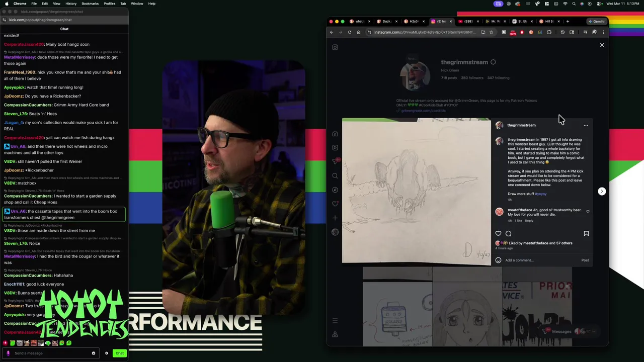This screenshot has height=362, width=644.
Task: Click Urn_A6's highlighted cassette tapes message
Action: 64,215
